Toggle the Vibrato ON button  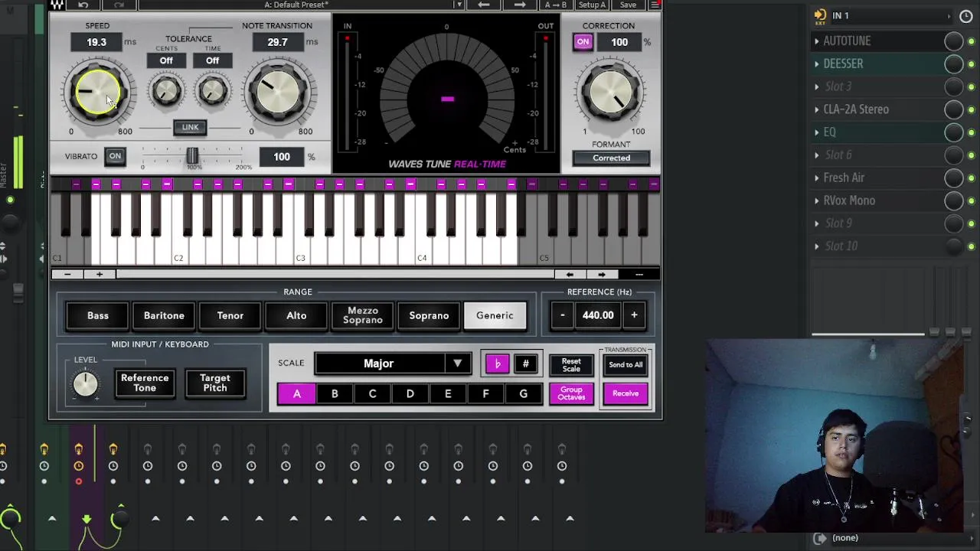(115, 156)
